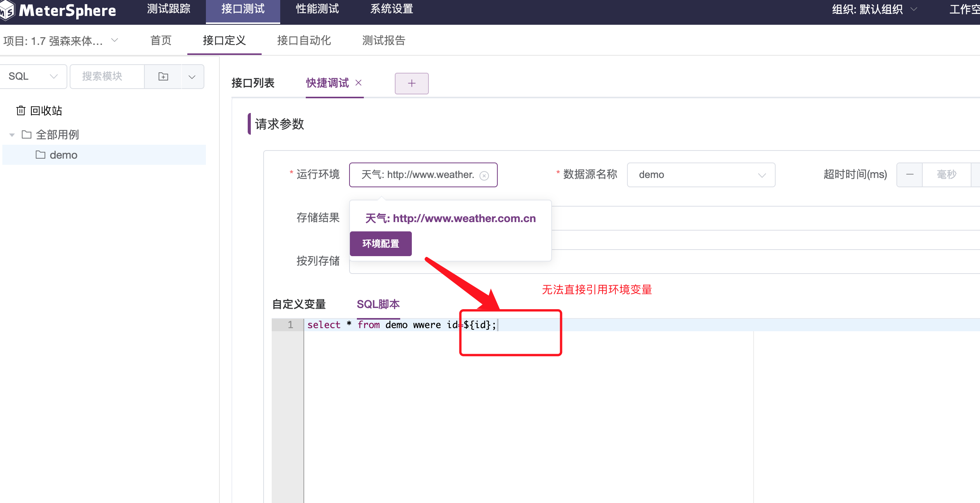980x503 pixels.
Task: Select the SQL脚本 tab
Action: pyautogui.click(x=378, y=304)
